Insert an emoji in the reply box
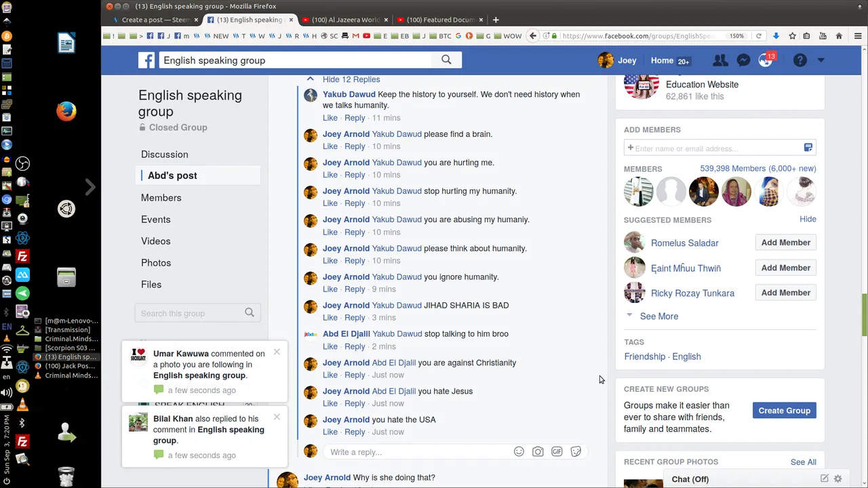Image resolution: width=868 pixels, height=488 pixels. tap(519, 451)
